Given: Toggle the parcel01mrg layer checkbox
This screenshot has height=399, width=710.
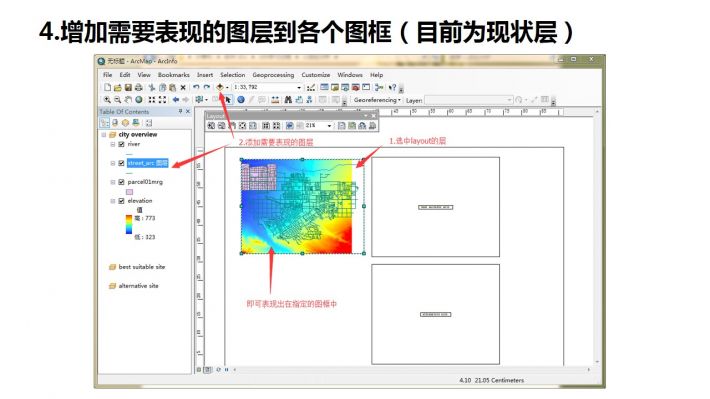Looking at the screenshot, I should (121, 182).
